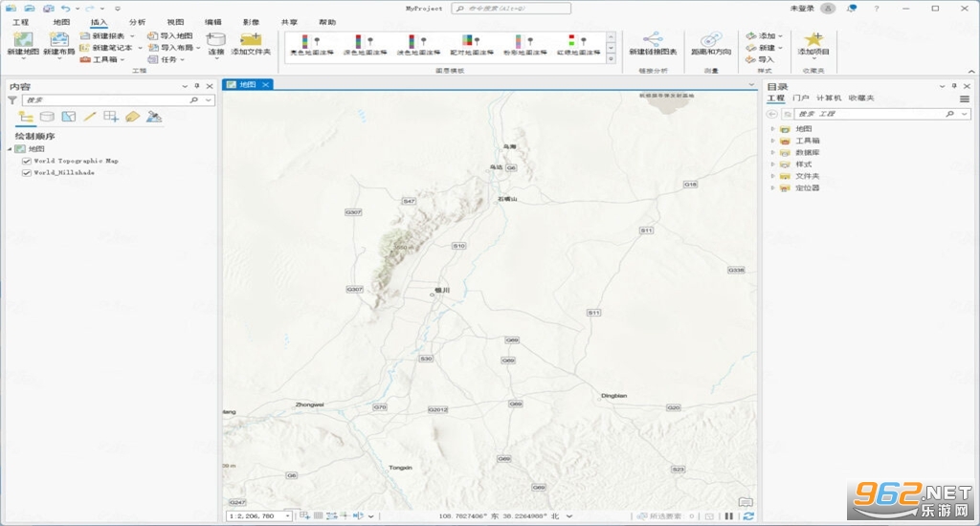980x526 pixels.
Task: Switch to the 收藏夹 tab in Catalog pane
Action: point(861,99)
